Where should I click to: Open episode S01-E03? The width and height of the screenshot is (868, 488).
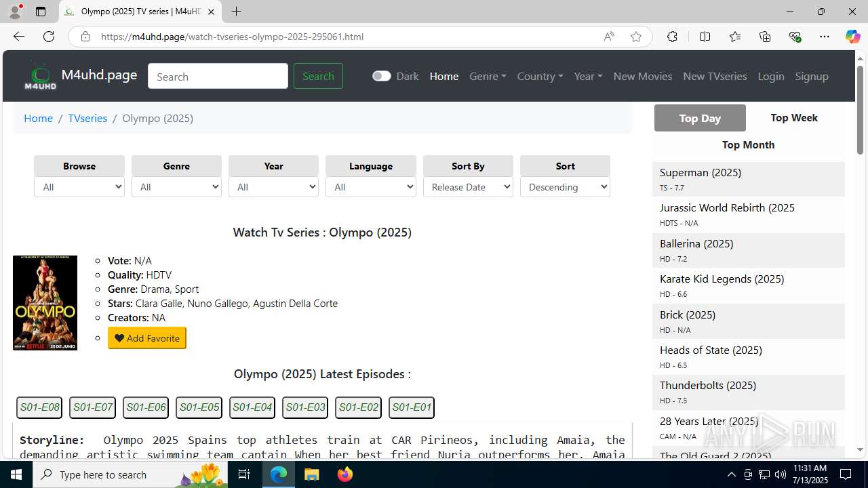[305, 407]
